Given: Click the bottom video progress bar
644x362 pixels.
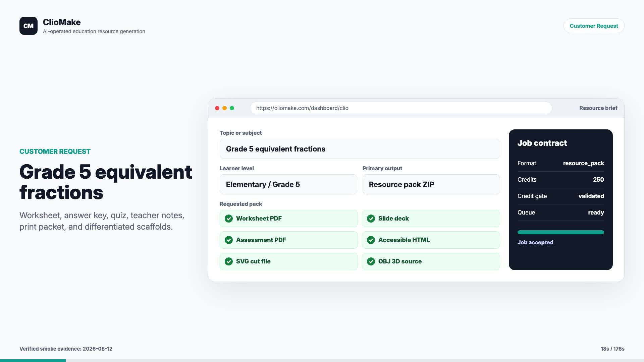Looking at the screenshot, I should (322, 361).
